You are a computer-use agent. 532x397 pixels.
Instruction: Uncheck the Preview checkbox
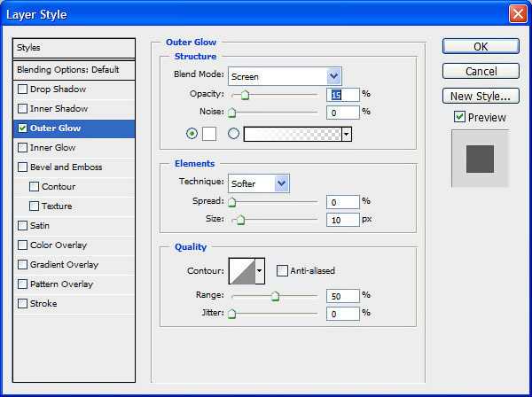click(x=458, y=117)
